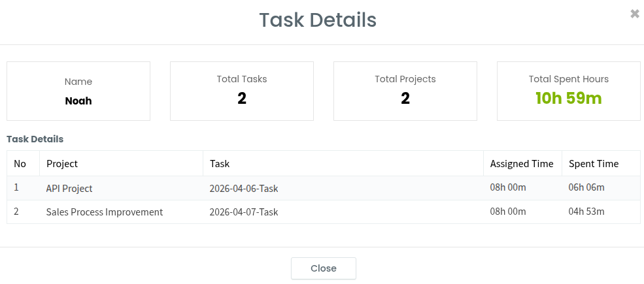Select the API Project cell

tap(69, 189)
